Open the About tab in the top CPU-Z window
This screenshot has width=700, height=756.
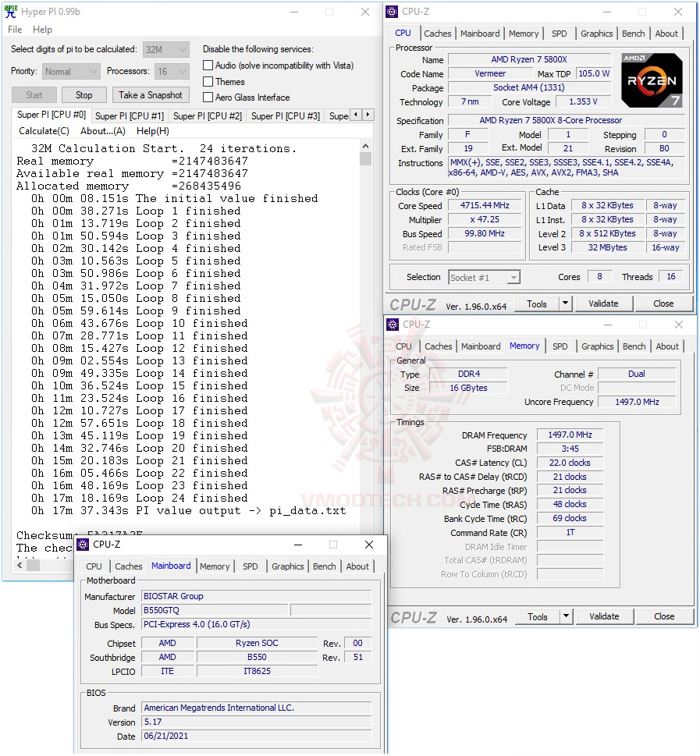[x=666, y=34]
